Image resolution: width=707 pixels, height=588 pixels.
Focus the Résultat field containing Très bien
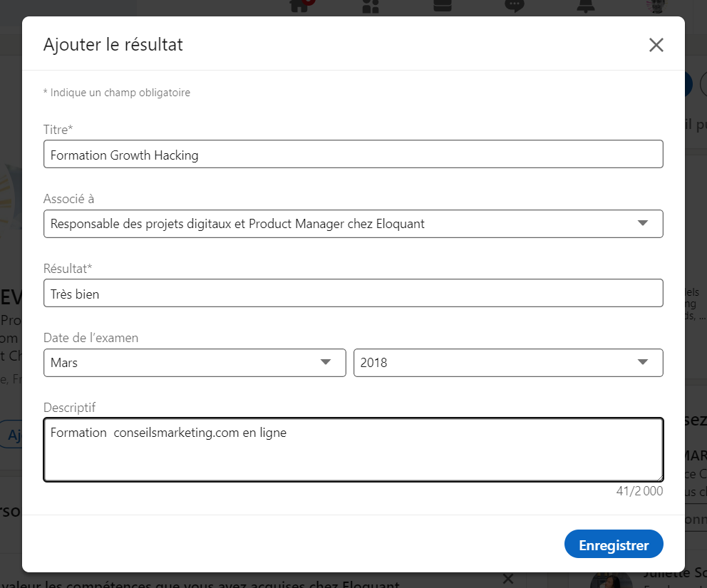pos(353,293)
